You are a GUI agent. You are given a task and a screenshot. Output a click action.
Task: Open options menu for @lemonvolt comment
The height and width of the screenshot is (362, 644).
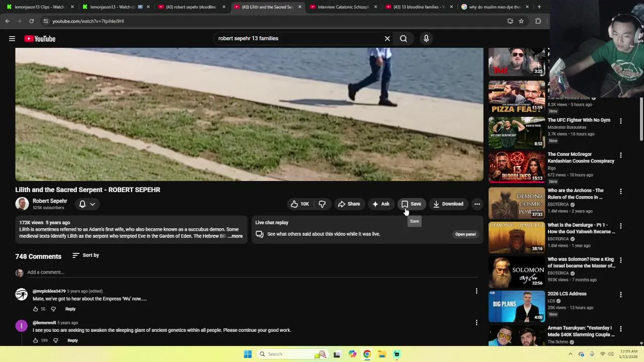[x=476, y=323]
